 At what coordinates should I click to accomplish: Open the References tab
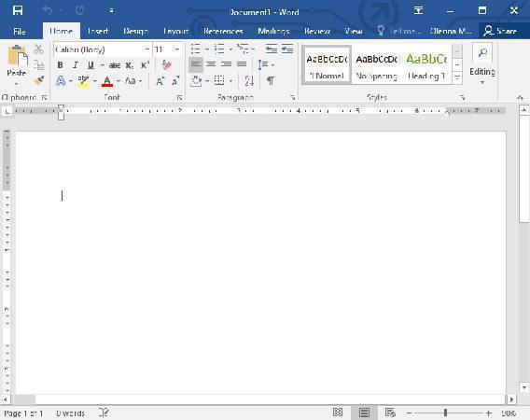point(223,31)
